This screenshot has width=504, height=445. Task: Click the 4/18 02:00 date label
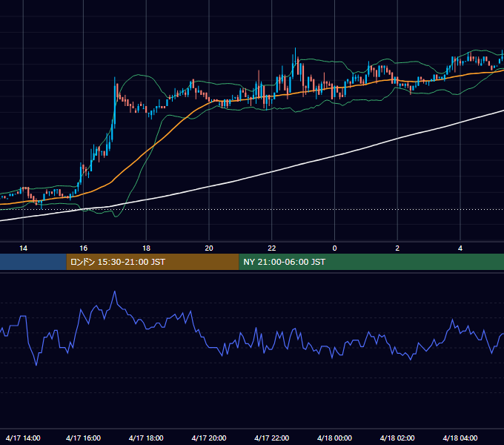pyautogui.click(x=397, y=438)
